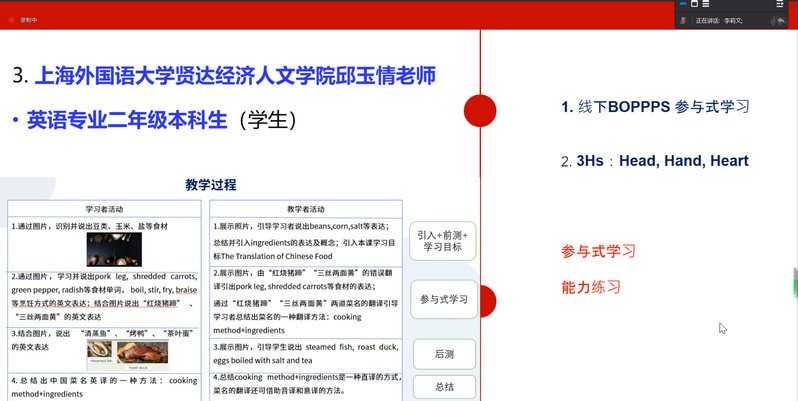Click the 教学者活动 table header
798x401 pixels.
click(x=306, y=209)
